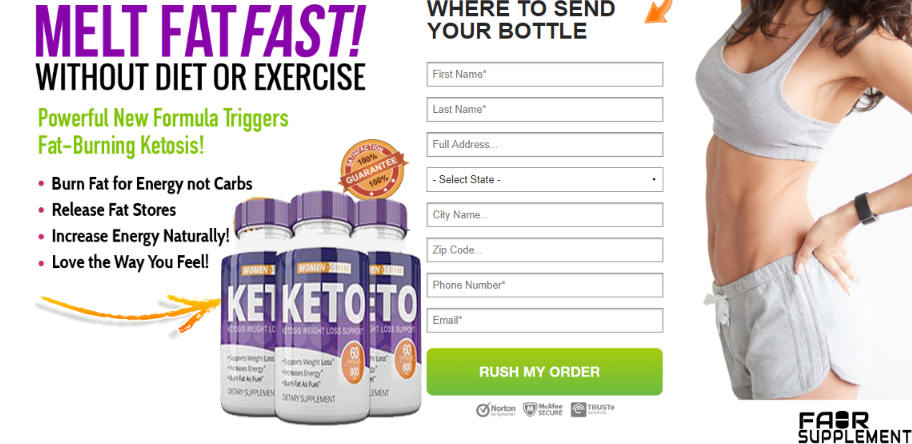Click the Fair Supplement logo
The image size is (912, 444).
click(x=854, y=427)
